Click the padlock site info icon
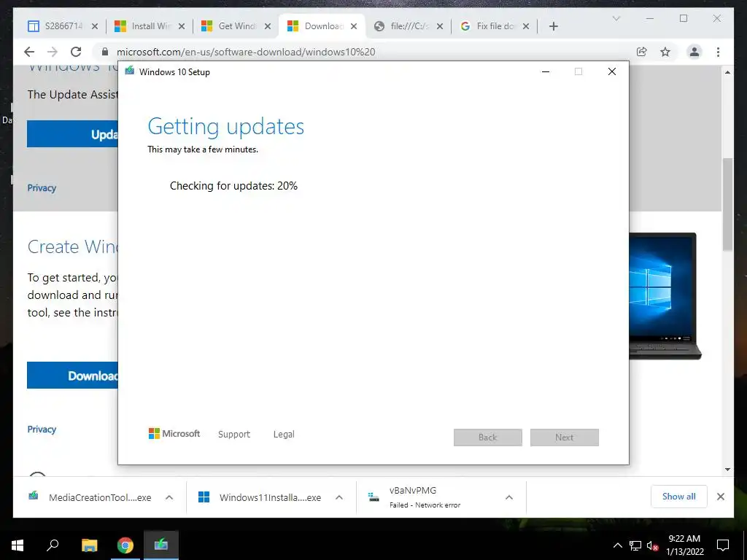This screenshot has width=747, height=560. (105, 52)
